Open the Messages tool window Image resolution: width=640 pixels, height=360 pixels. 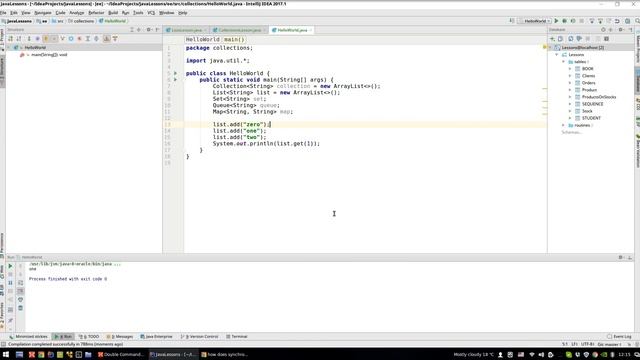point(120,337)
